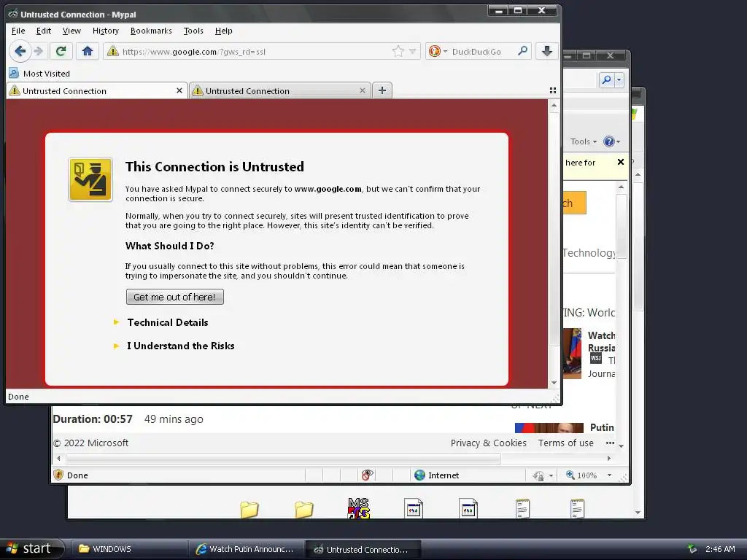Open the Most Visited bookmarks folder
This screenshot has height=560, width=747.
pyautogui.click(x=39, y=74)
